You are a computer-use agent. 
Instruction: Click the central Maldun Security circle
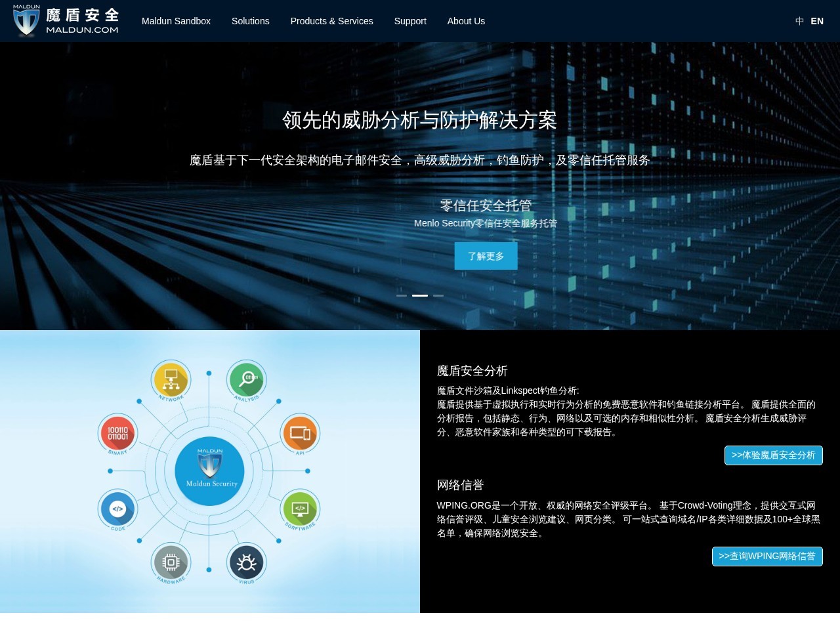click(209, 471)
